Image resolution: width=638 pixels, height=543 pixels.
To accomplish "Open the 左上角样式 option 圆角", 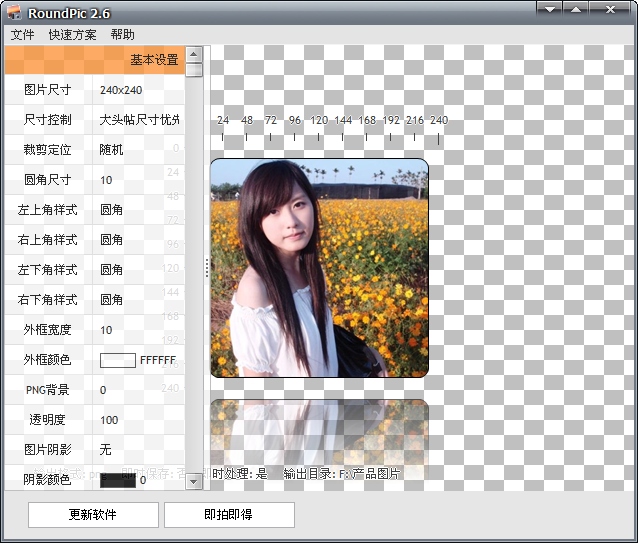I will click(x=111, y=210).
